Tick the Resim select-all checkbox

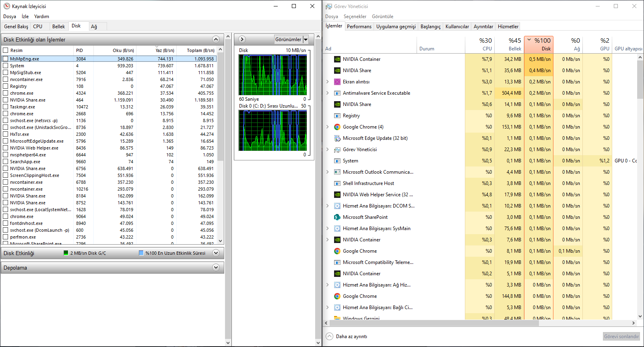6,50
